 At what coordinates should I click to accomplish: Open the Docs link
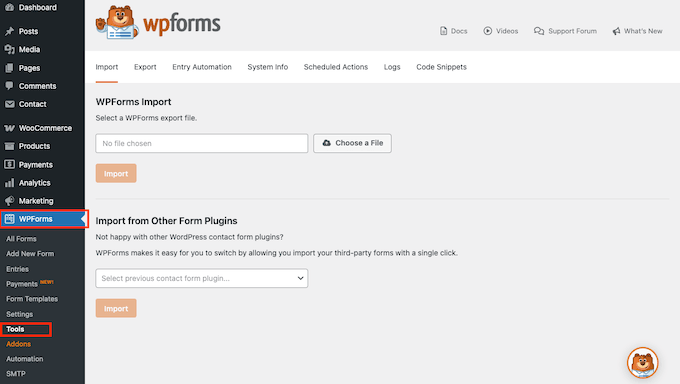(454, 31)
